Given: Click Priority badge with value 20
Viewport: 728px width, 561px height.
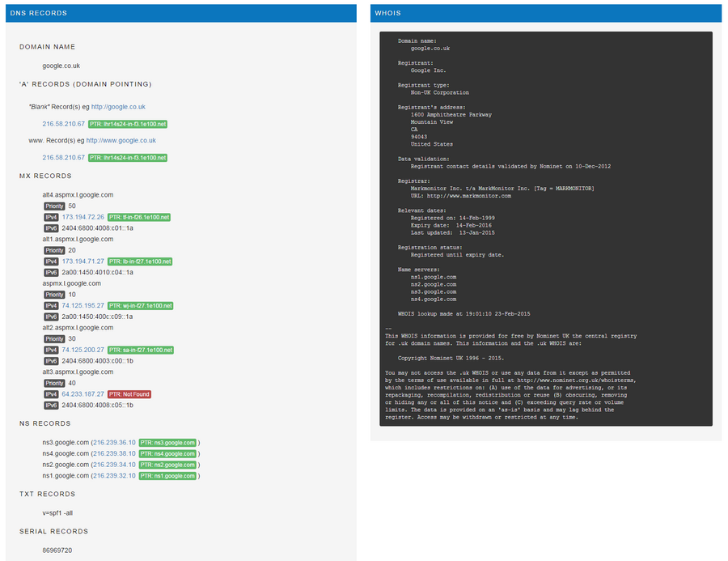Looking at the screenshot, I should pyautogui.click(x=54, y=250).
